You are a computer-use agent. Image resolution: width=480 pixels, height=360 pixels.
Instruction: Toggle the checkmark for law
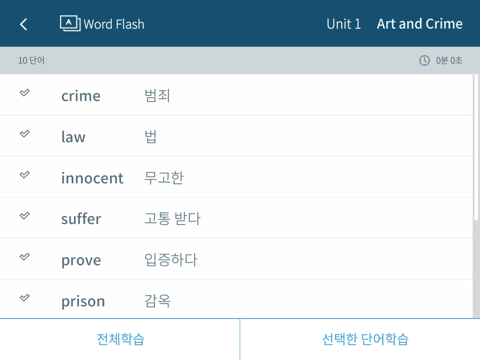coord(24,134)
